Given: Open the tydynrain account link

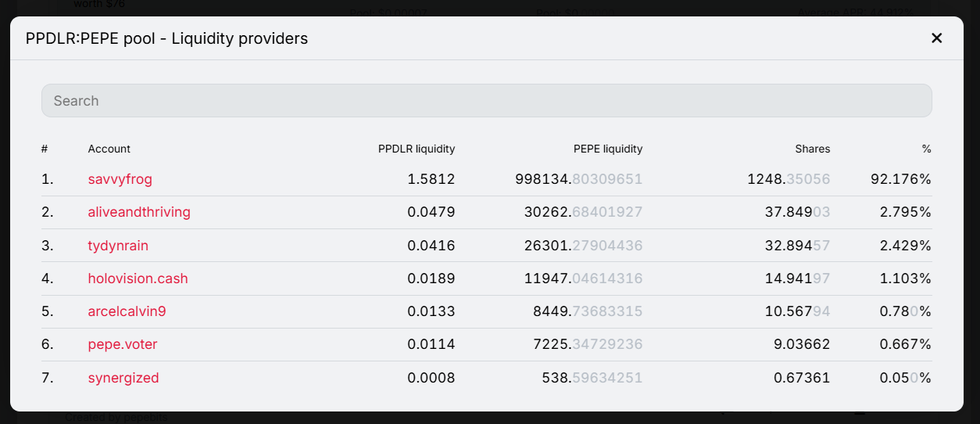Looking at the screenshot, I should [x=118, y=246].
